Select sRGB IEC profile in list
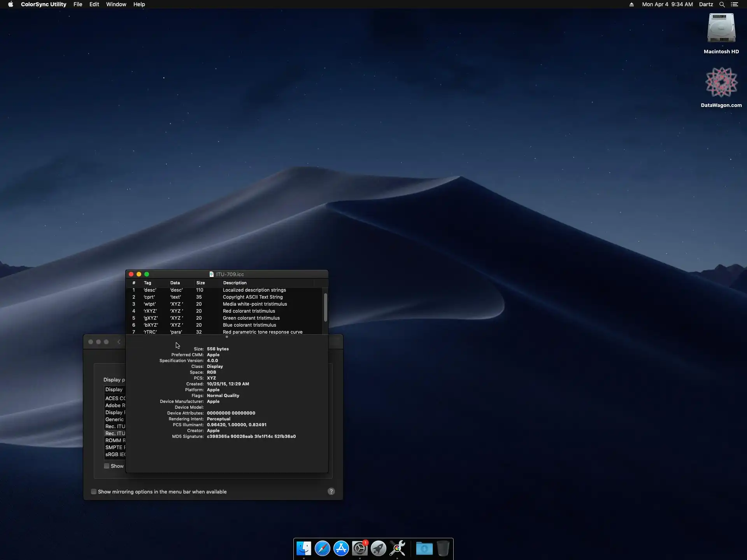747x560 pixels. (x=115, y=454)
